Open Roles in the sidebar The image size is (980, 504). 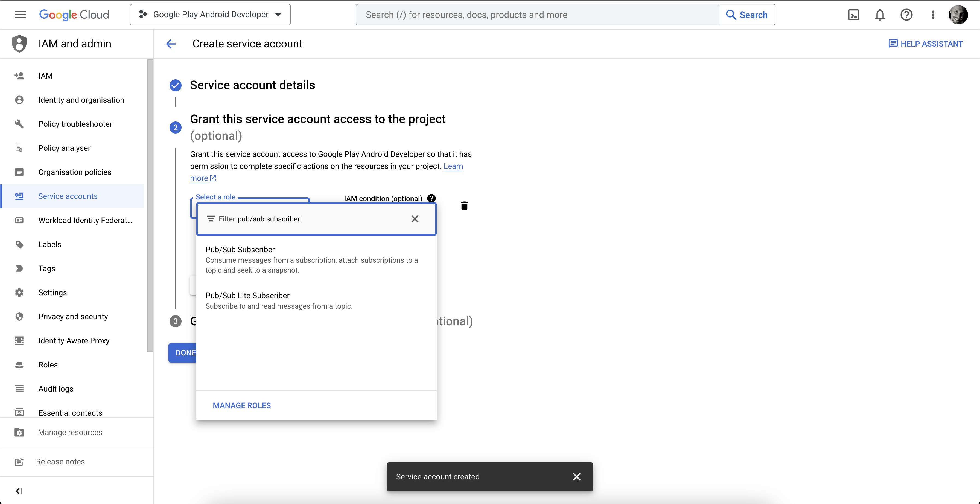[x=48, y=365]
